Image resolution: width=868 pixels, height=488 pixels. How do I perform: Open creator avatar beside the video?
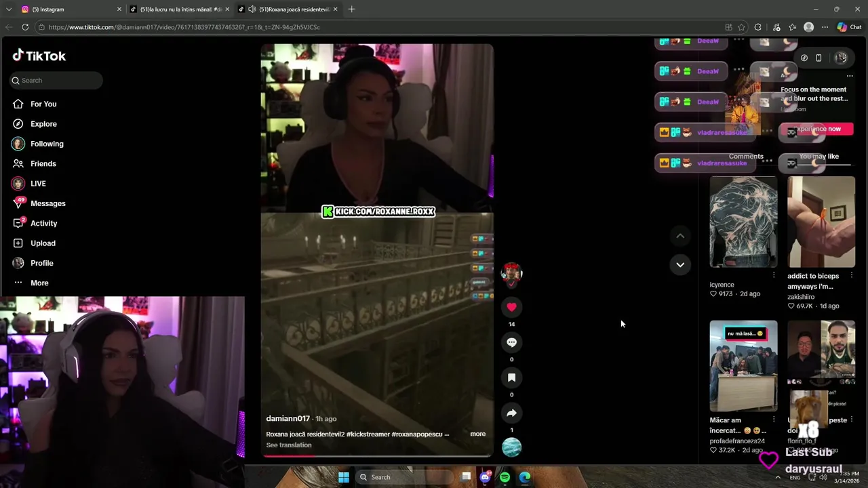(511, 273)
